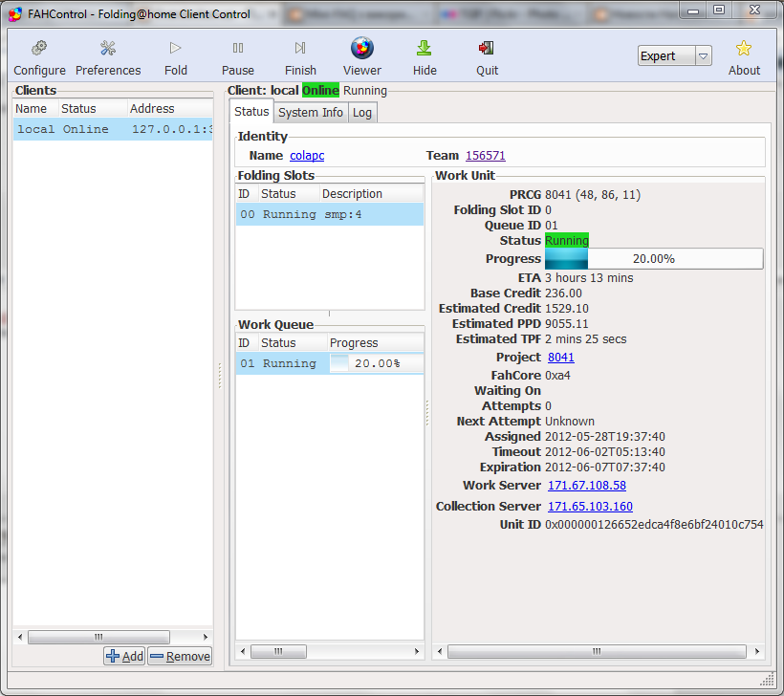784x696 pixels.
Task: Click the Work Queue horizontal scrollbar thumb
Action: [278, 651]
